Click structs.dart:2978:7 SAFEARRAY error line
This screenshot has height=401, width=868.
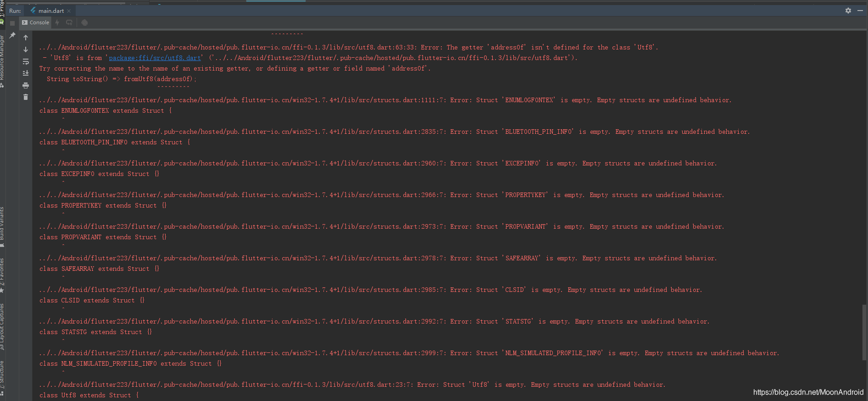point(378,258)
